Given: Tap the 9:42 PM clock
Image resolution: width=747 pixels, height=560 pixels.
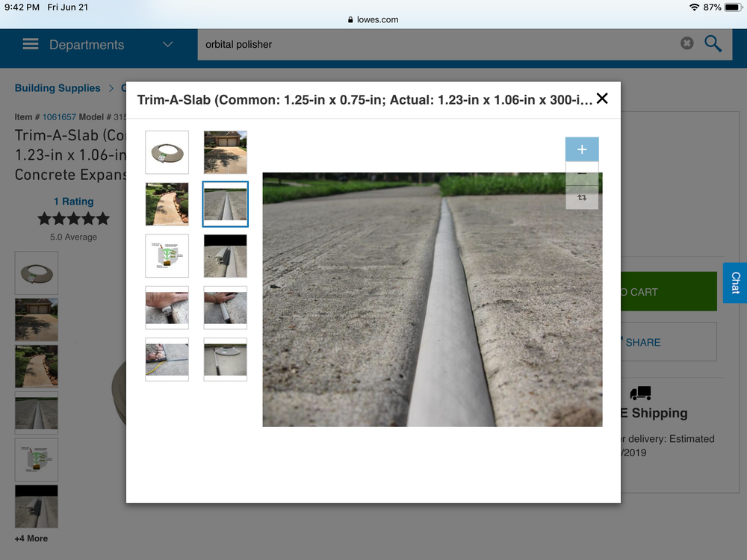Looking at the screenshot, I should 22,7.
